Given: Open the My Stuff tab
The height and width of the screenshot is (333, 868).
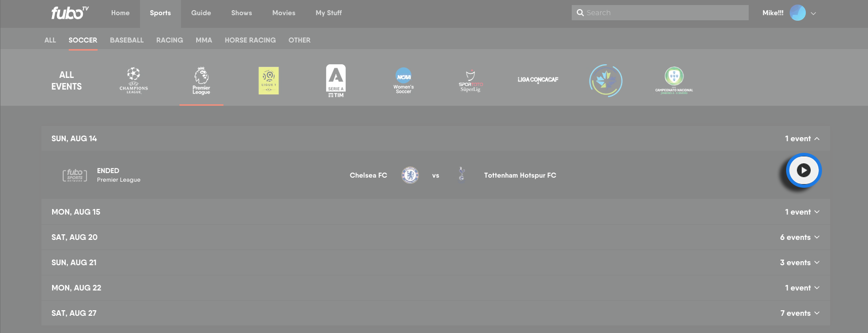Looking at the screenshot, I should pyautogui.click(x=329, y=13).
